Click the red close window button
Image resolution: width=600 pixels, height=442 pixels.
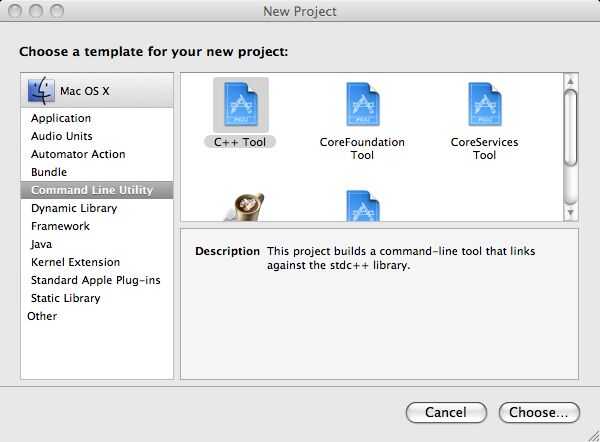[16, 12]
